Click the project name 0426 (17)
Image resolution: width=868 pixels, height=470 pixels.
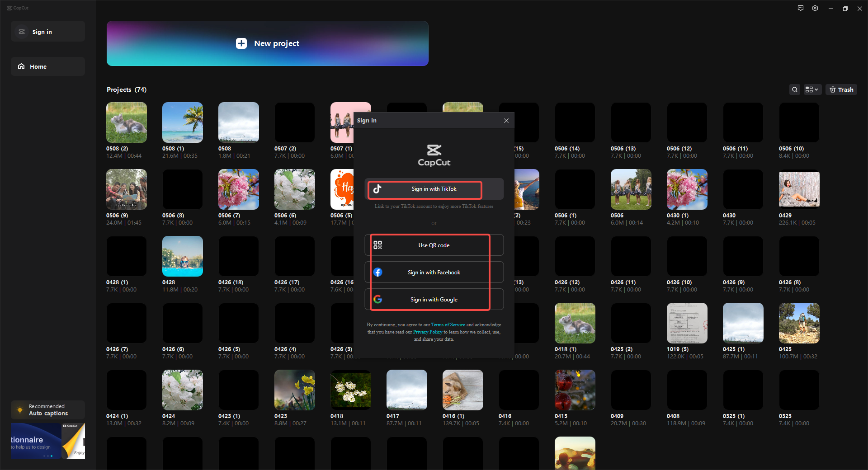pyautogui.click(x=287, y=282)
